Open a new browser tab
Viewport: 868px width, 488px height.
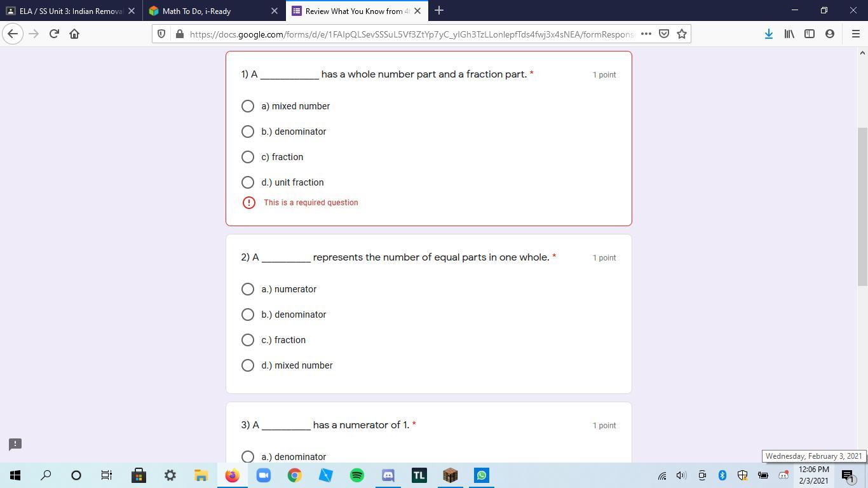coord(438,10)
